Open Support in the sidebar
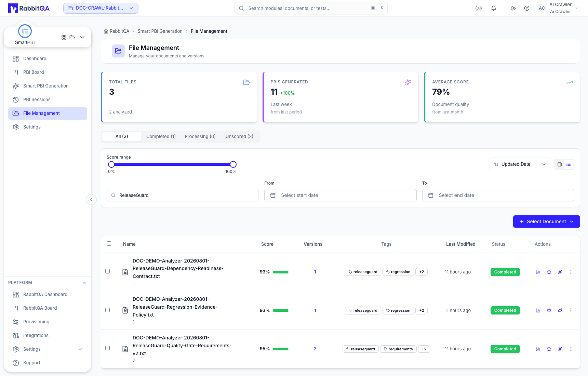The width and height of the screenshot is (588, 376). pyautogui.click(x=48, y=363)
